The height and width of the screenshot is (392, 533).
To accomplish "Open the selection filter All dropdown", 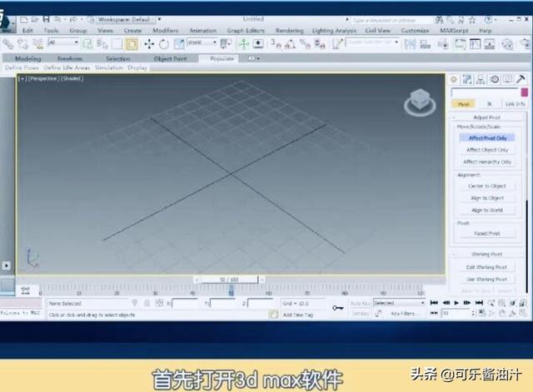I will coord(63,42).
